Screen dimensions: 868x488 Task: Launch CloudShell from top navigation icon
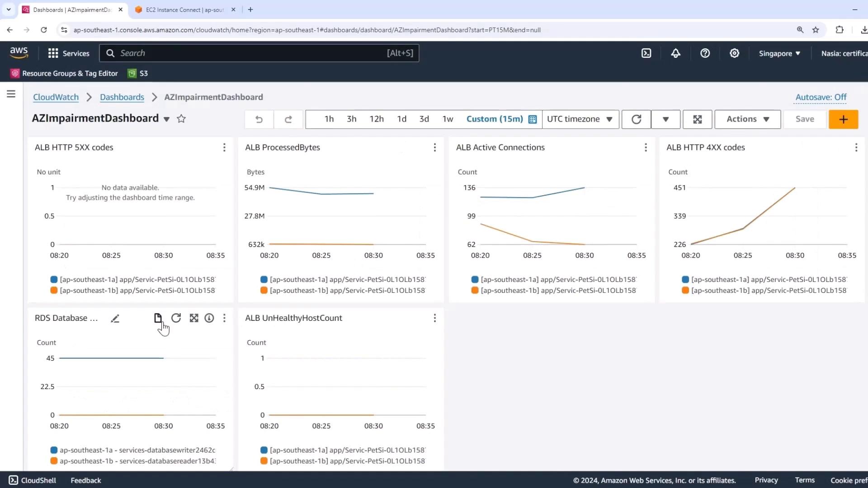coord(646,53)
